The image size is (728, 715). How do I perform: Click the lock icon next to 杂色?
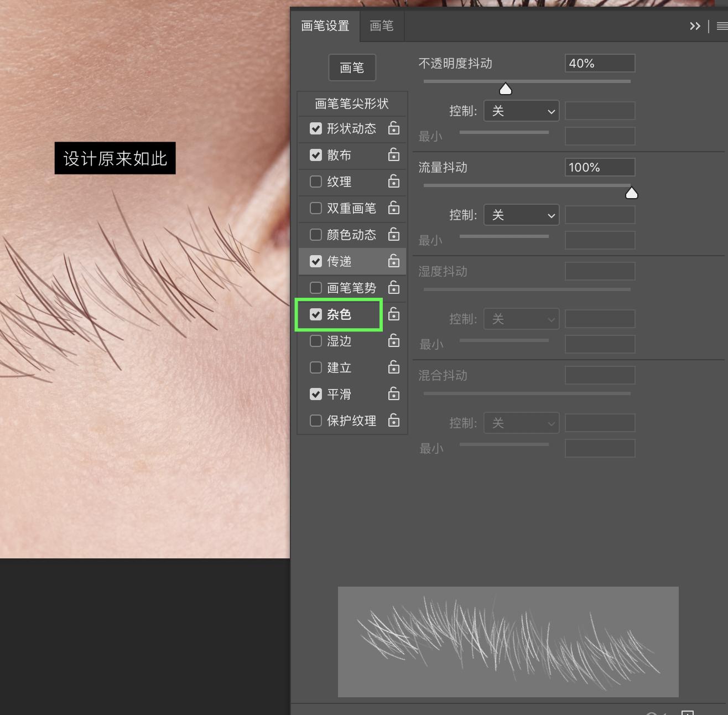[393, 314]
